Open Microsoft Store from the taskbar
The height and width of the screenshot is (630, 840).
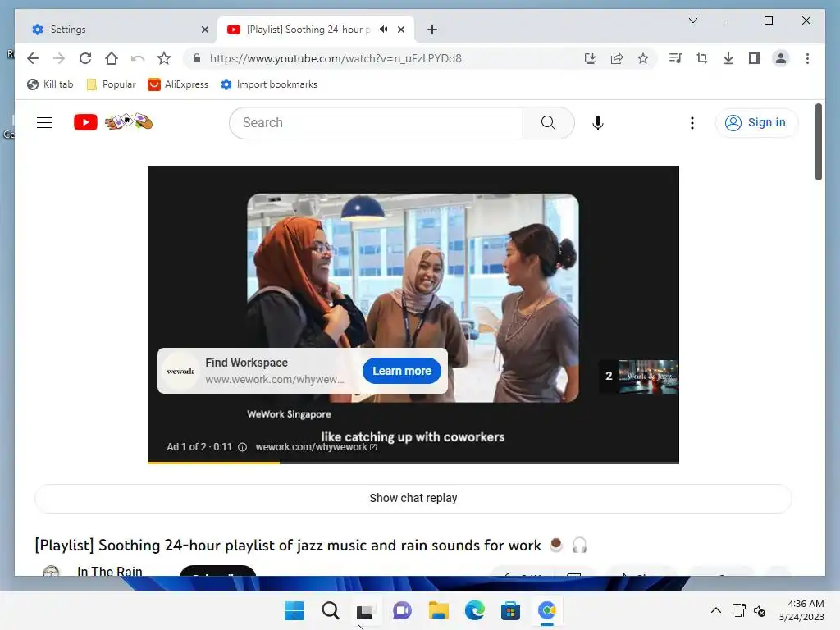coord(510,610)
